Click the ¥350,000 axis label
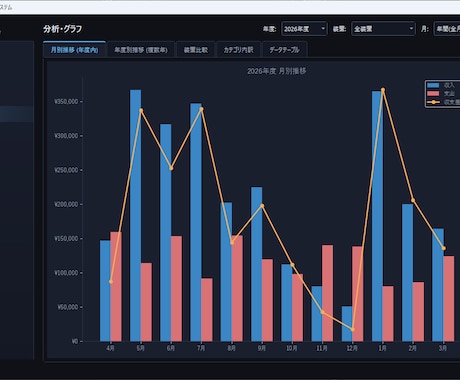This screenshot has height=380, width=460. (66, 101)
